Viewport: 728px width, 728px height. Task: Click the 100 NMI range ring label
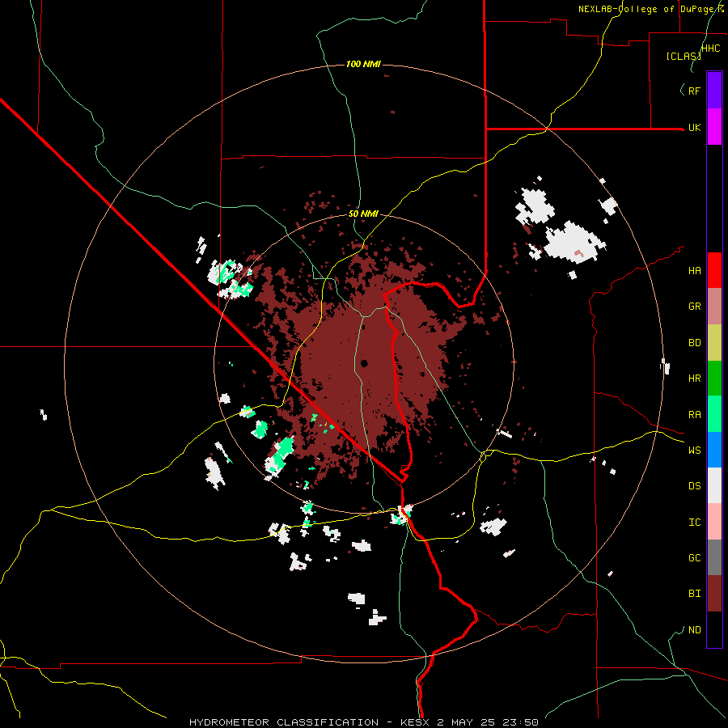[363, 64]
